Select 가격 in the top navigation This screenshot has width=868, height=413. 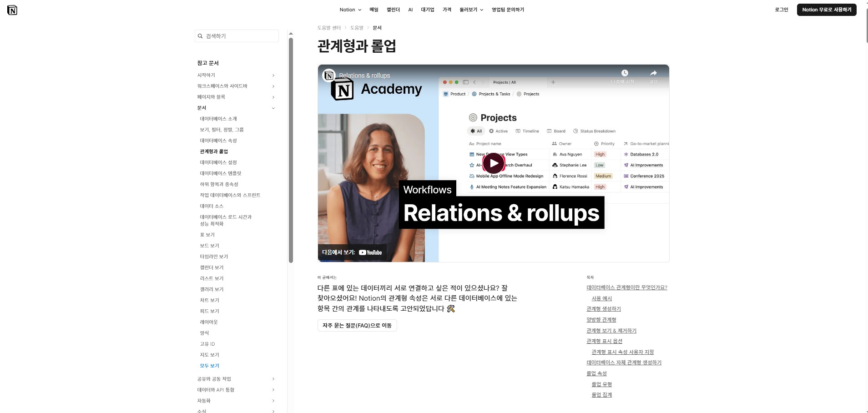446,10
